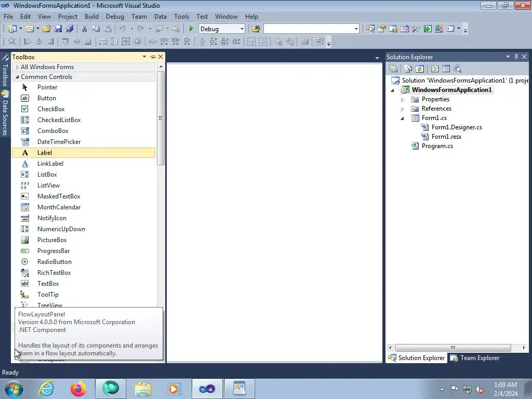Click View Designer in Solution Explorer toolbar
This screenshot has width=532, height=399.
pyautogui.click(x=446, y=69)
